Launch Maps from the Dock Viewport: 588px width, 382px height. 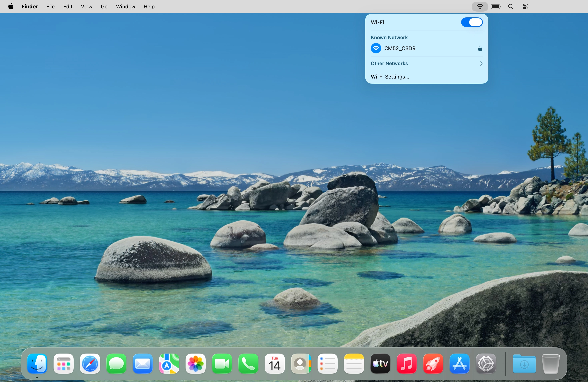tap(169, 363)
